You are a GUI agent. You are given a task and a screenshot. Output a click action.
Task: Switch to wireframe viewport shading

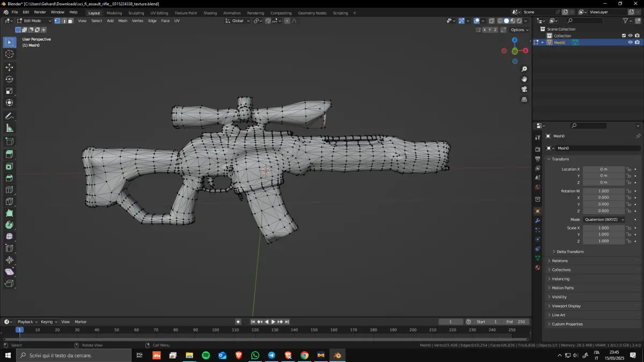coord(500,21)
